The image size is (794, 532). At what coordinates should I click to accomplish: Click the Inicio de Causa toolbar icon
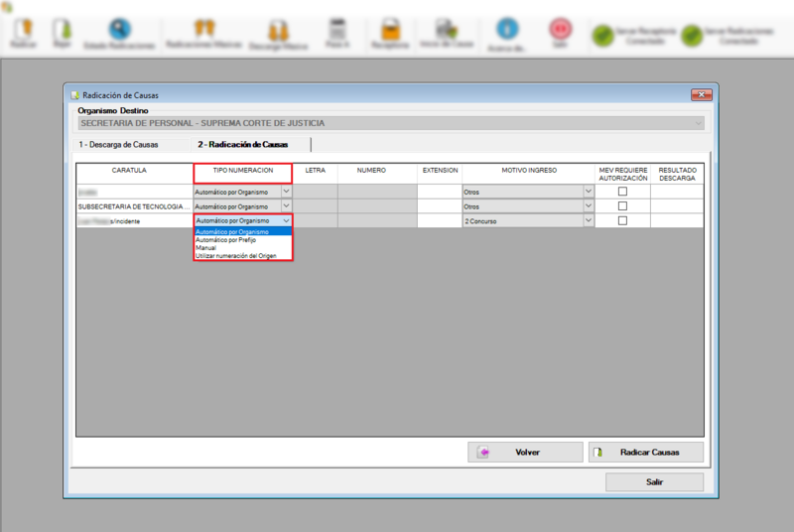446,30
